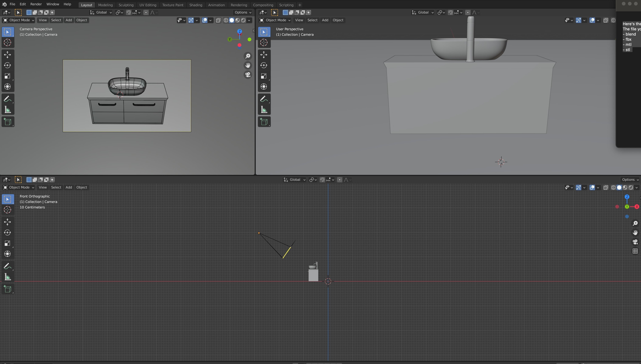Activate the Annotate tool in camera viewport
Image resolution: width=641 pixels, height=364 pixels.
7,99
